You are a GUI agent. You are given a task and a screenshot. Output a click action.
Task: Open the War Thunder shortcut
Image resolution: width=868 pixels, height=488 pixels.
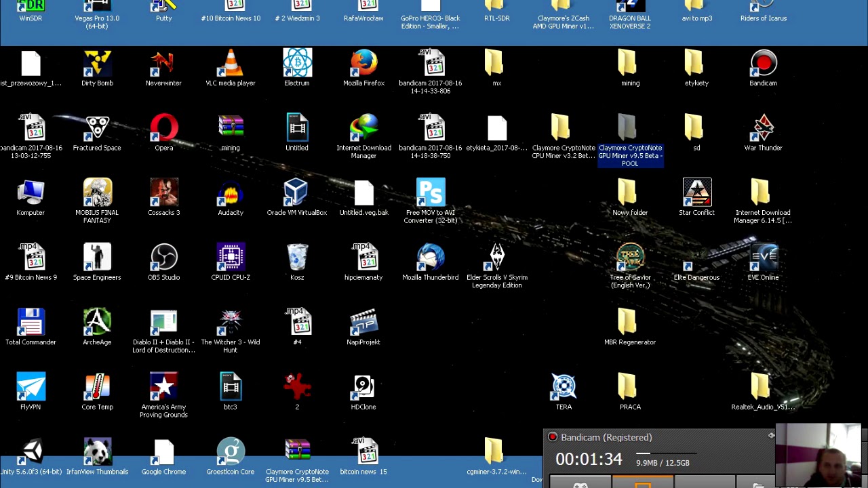point(763,129)
